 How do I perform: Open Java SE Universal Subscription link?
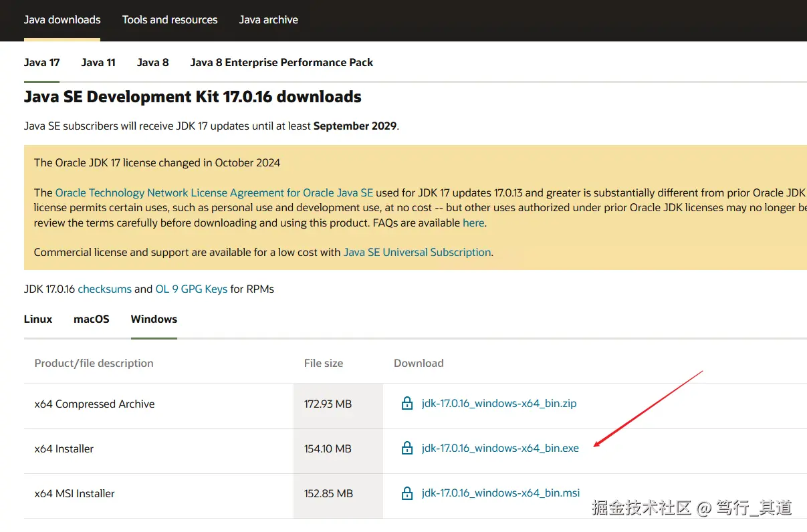pyautogui.click(x=417, y=252)
